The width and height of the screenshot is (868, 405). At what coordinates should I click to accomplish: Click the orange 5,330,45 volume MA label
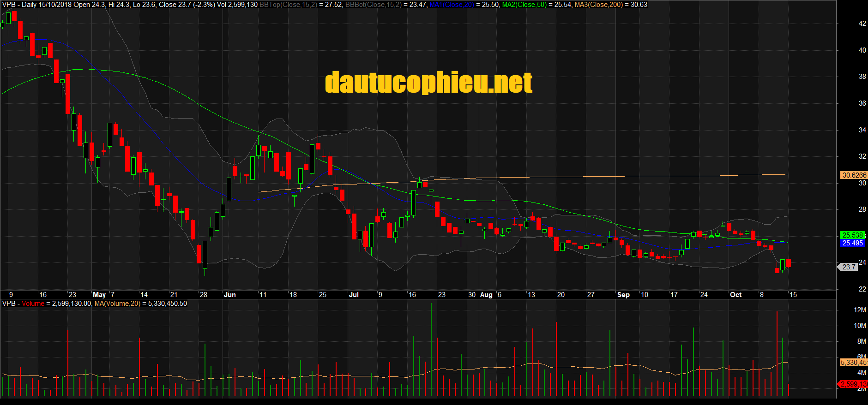[854, 363]
